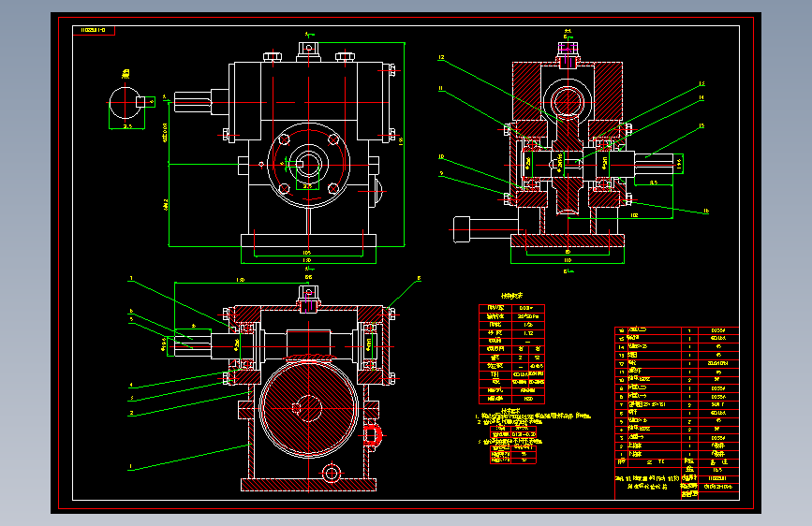Click the red oil gauge in bottom view
The width and height of the screenshot is (812, 526).
click(x=372, y=435)
